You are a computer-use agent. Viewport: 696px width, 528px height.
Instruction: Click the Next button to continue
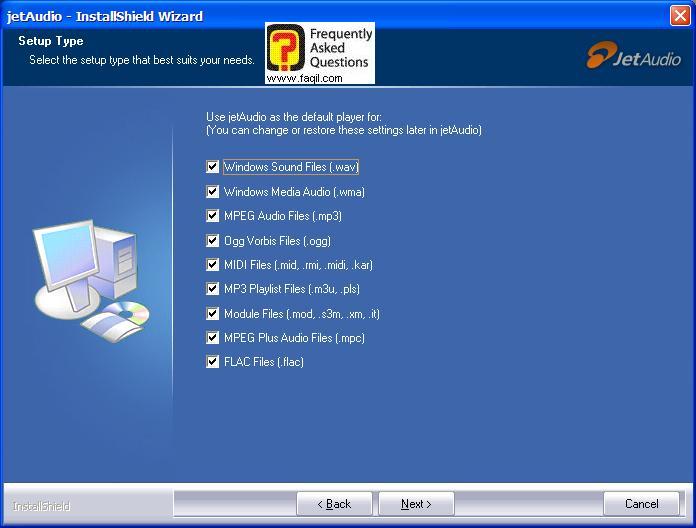[416, 504]
